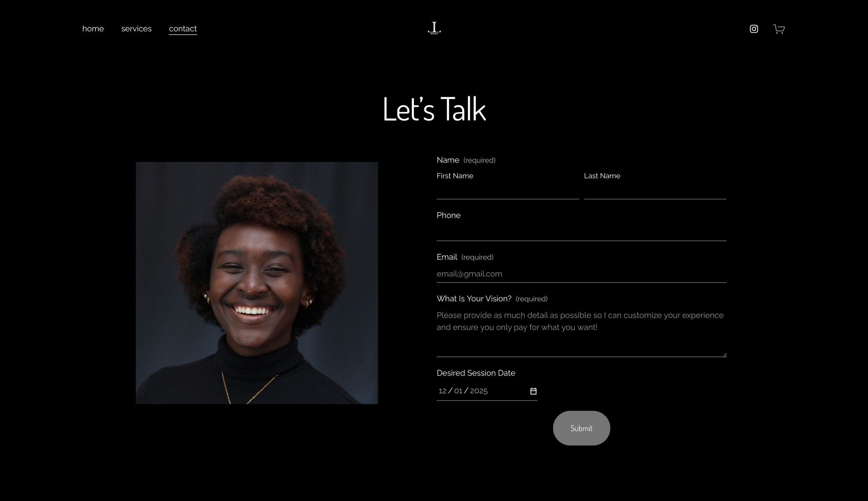
Task: Open the calendar date picker icon
Action: pyautogui.click(x=533, y=391)
